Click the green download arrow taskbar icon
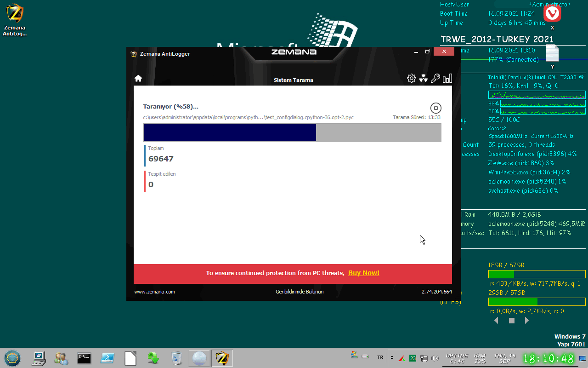 pyautogui.click(x=153, y=358)
